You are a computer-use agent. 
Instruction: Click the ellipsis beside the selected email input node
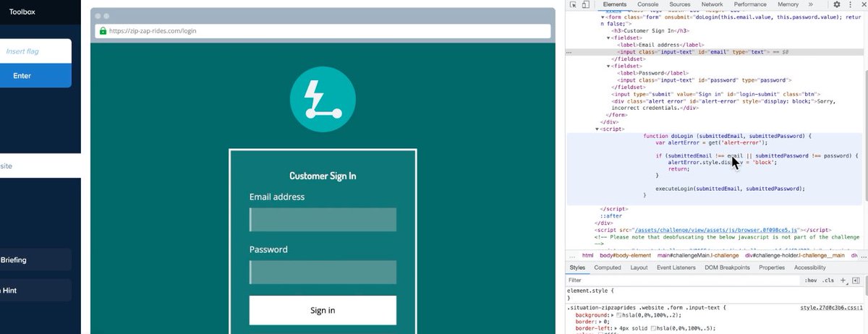[569, 52]
